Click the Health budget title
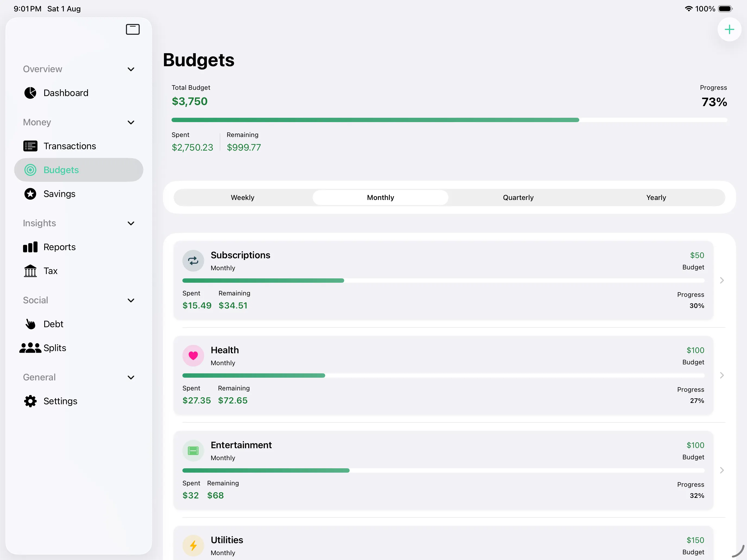Image resolution: width=747 pixels, height=560 pixels. (x=224, y=350)
